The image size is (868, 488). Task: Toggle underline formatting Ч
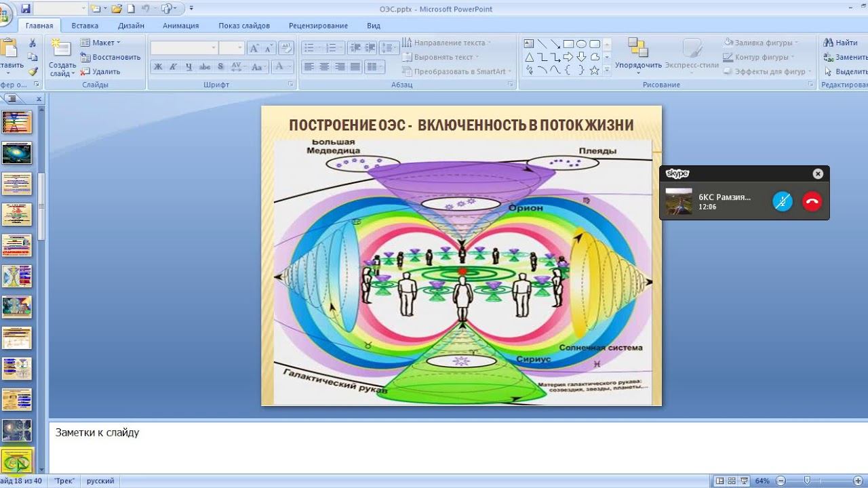pos(189,66)
